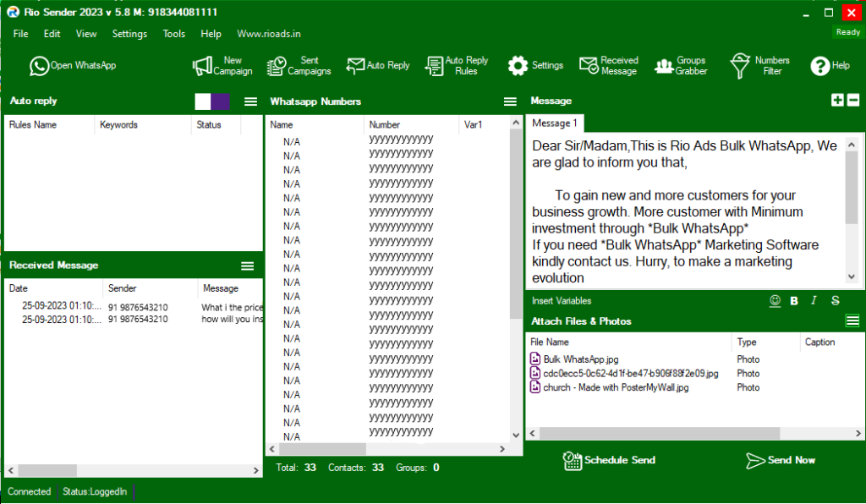
Task: Click numbers list vertical scrollbar thumb
Action: point(516,223)
